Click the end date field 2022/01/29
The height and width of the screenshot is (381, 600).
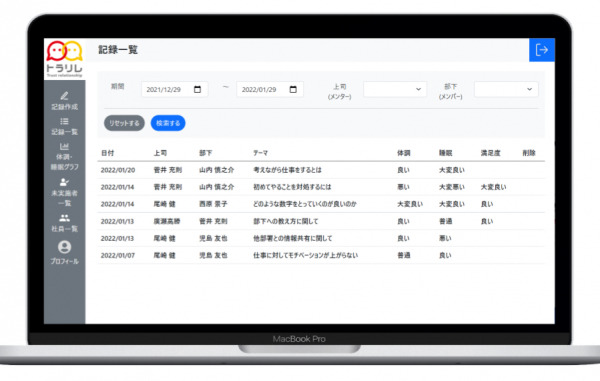click(270, 90)
